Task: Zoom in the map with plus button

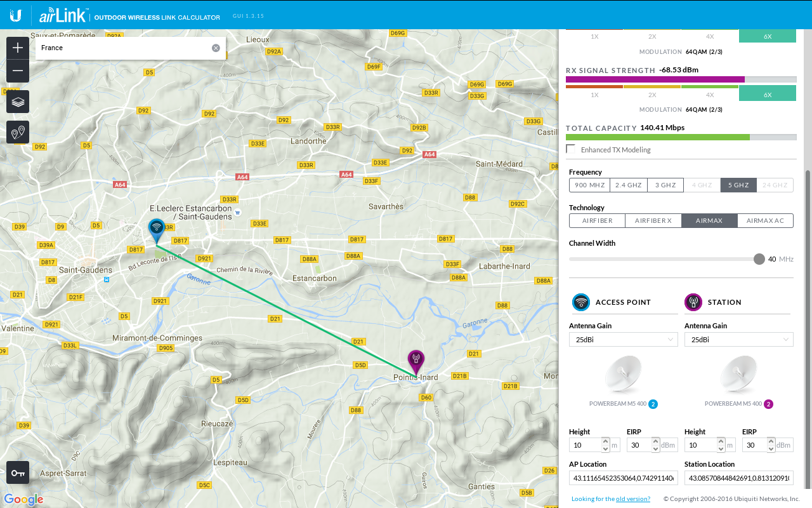Action: (18, 48)
